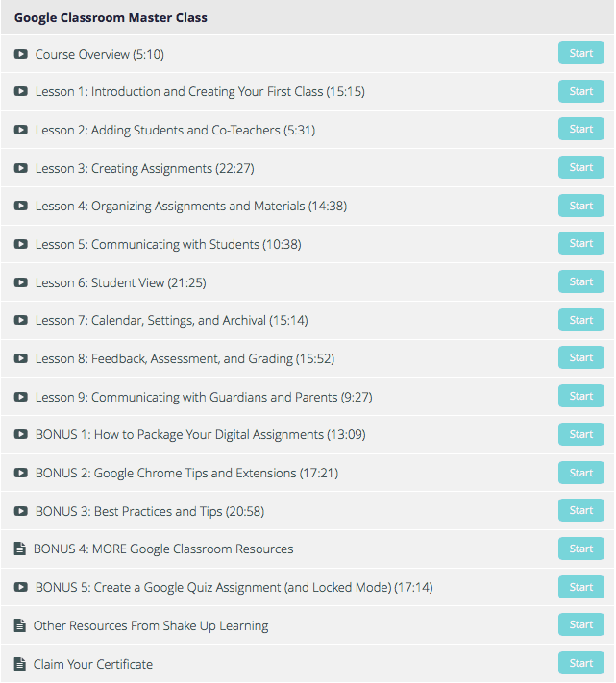
Task: Click the video icon for Lesson 3 Creating Assignments
Action: (20, 168)
